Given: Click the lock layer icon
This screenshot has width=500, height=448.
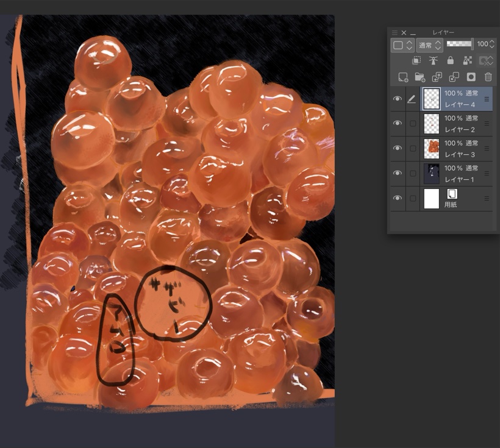Looking at the screenshot, I should click(450, 60).
